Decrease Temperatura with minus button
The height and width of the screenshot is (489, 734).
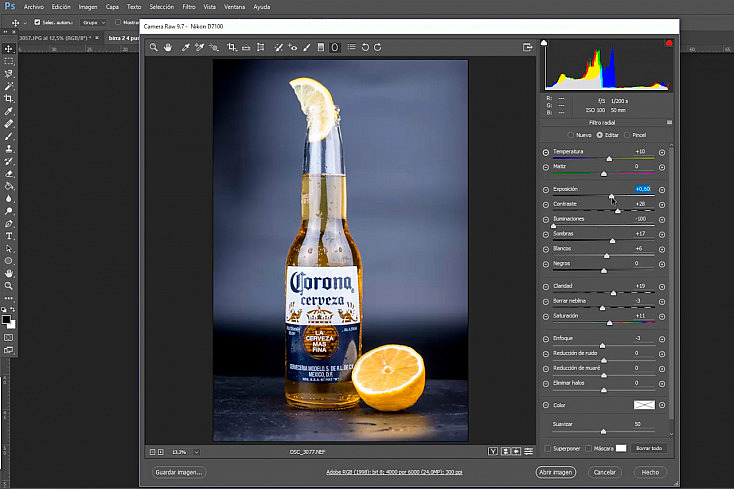[546, 153]
